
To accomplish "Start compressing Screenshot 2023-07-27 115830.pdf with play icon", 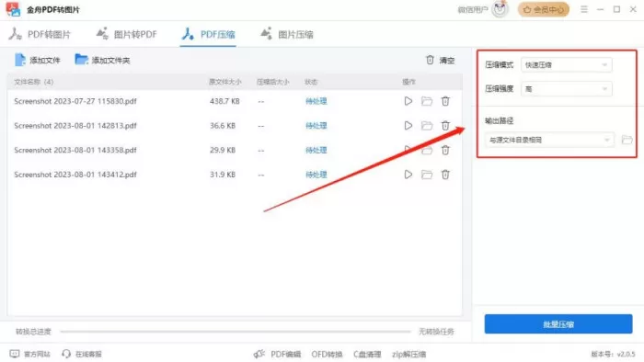I will [408, 101].
